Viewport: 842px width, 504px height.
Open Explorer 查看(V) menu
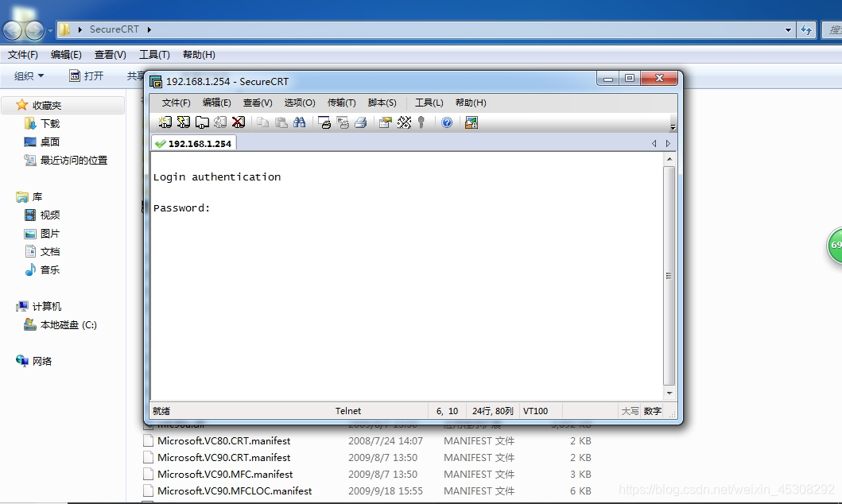(110, 55)
